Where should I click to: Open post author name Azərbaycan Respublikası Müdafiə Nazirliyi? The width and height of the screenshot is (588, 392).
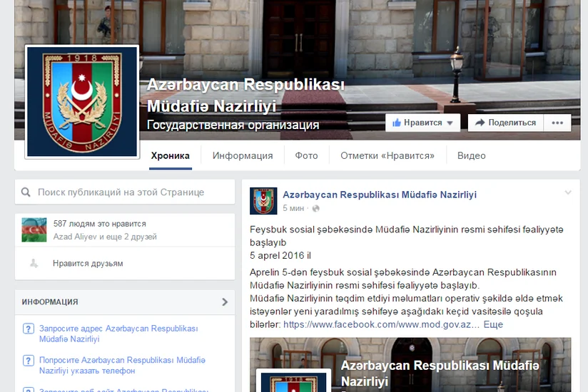(x=380, y=195)
